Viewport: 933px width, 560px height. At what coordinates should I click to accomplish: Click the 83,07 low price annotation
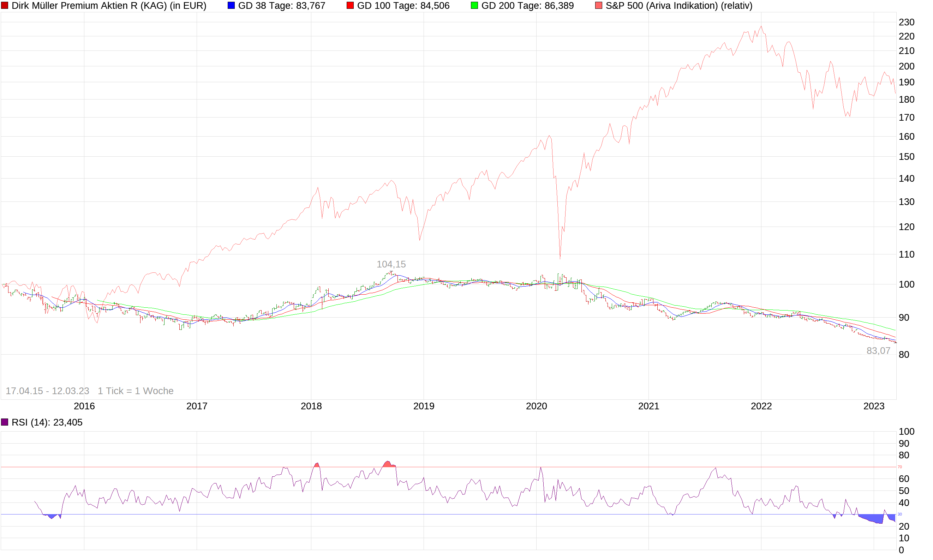click(878, 350)
